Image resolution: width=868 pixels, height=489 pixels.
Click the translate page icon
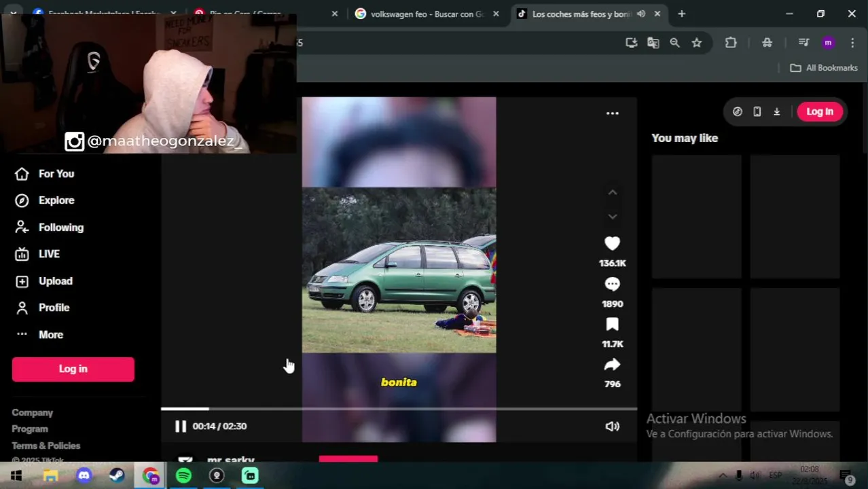pos(653,43)
